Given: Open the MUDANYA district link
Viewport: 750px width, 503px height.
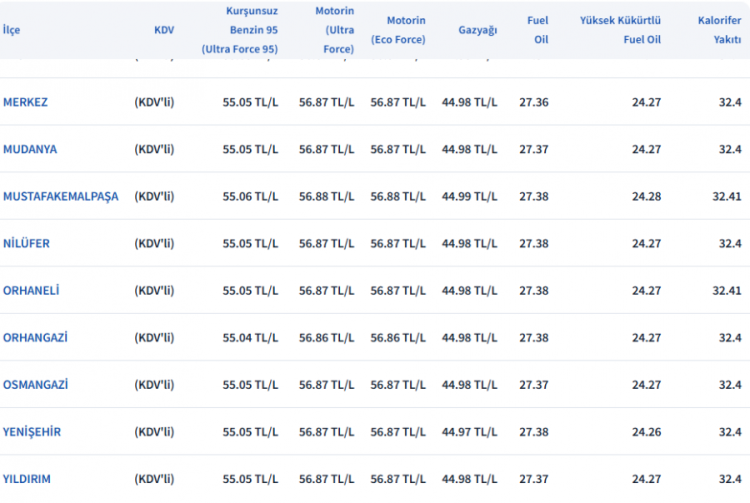Looking at the screenshot, I should (x=30, y=149).
